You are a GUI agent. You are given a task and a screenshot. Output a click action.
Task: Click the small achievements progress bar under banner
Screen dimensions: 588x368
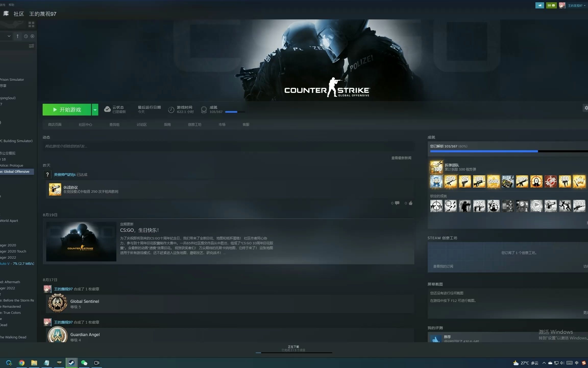coord(235,112)
